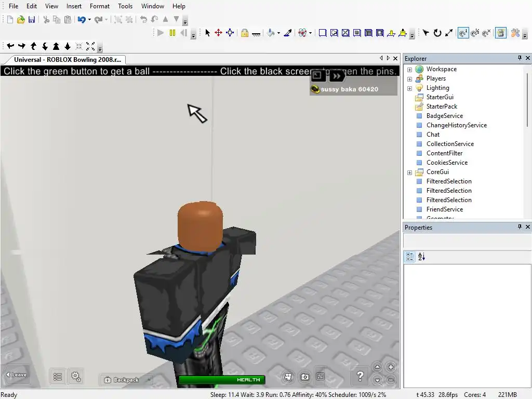Expand the Lighting tree node
The width and height of the screenshot is (532, 399).
tap(409, 88)
